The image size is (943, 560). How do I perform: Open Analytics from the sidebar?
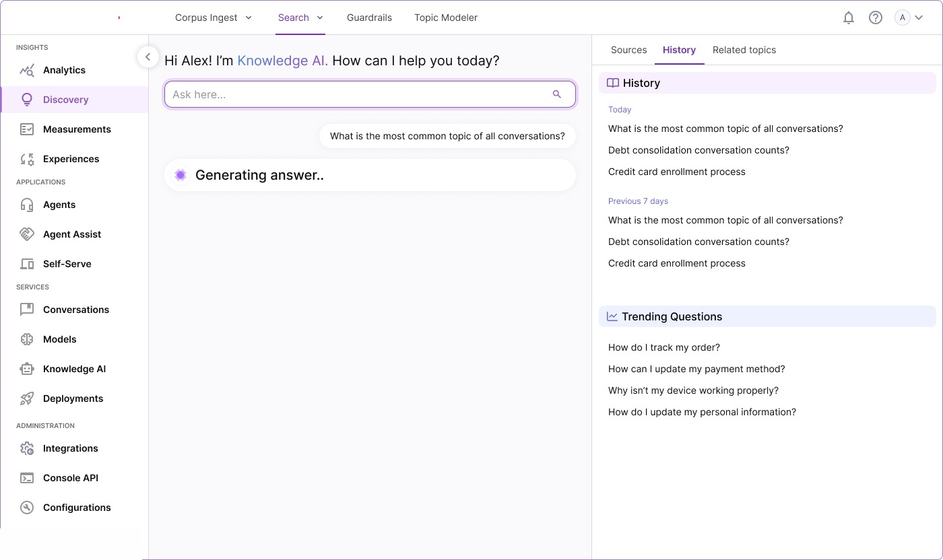click(64, 70)
